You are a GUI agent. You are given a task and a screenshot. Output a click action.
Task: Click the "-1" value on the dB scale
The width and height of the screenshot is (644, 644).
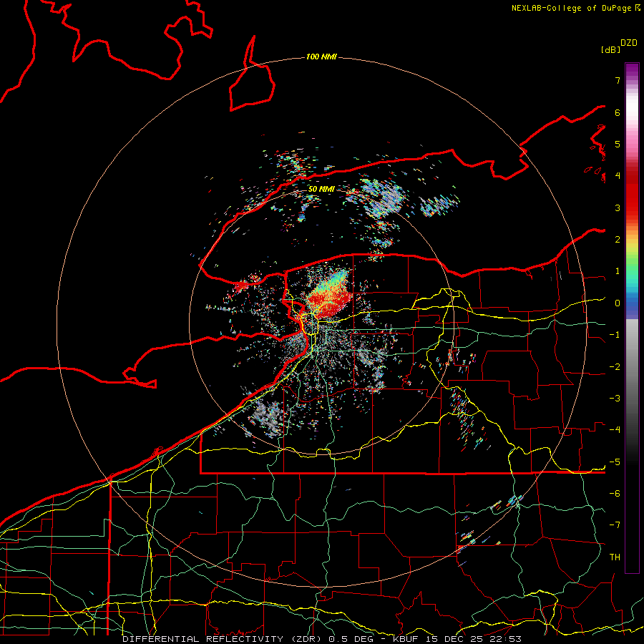coord(615,335)
